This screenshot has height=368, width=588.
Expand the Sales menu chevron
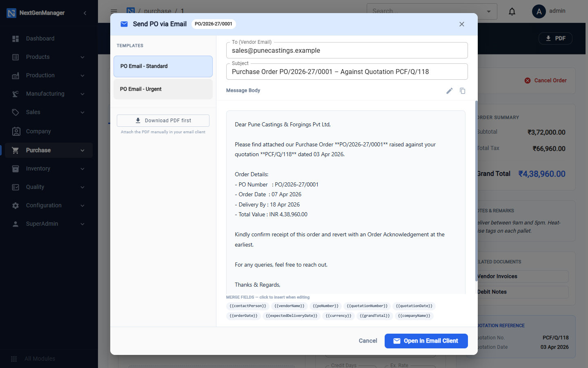82,112
